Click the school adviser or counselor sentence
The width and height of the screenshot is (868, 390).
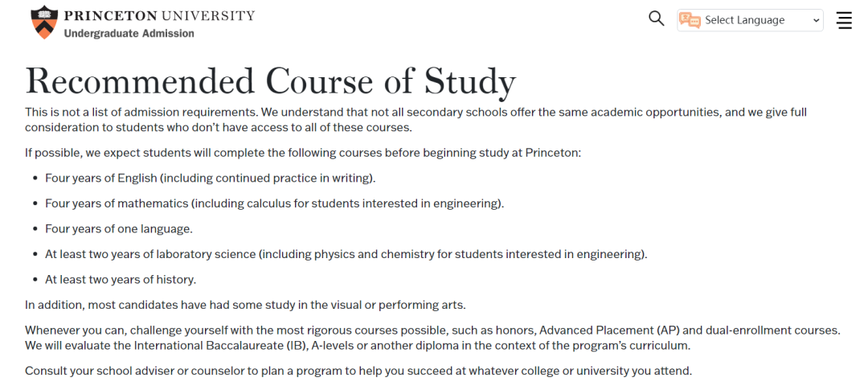pyautogui.click(x=358, y=371)
